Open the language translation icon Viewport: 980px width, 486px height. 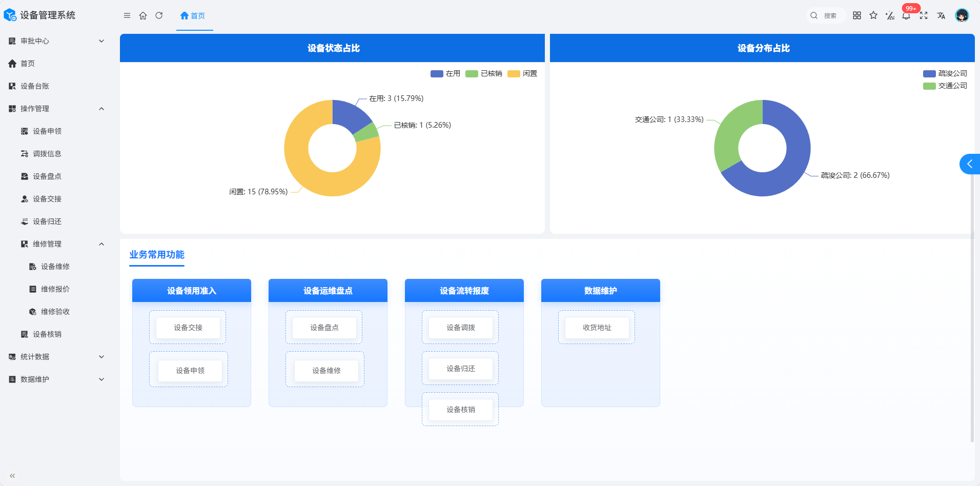[x=941, y=15]
